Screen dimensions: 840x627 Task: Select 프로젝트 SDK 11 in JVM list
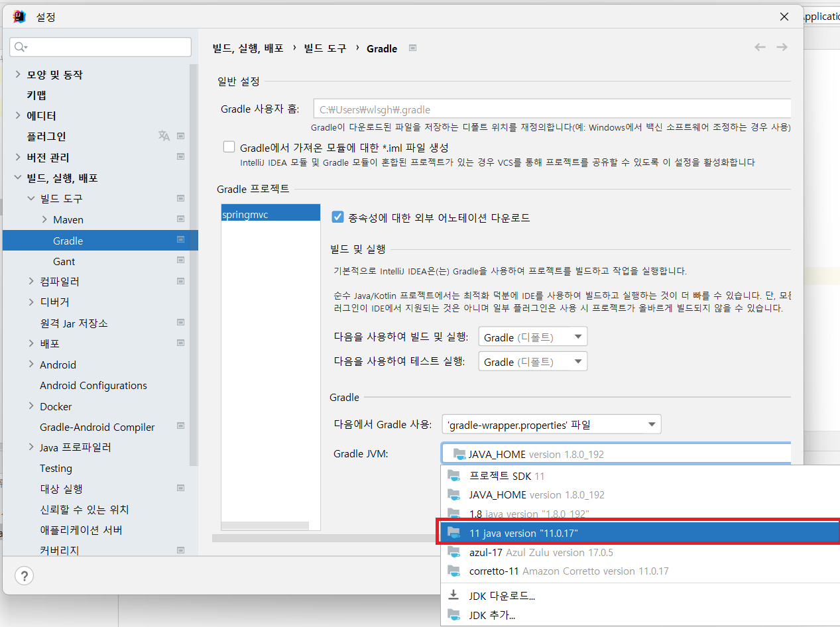[640, 475]
